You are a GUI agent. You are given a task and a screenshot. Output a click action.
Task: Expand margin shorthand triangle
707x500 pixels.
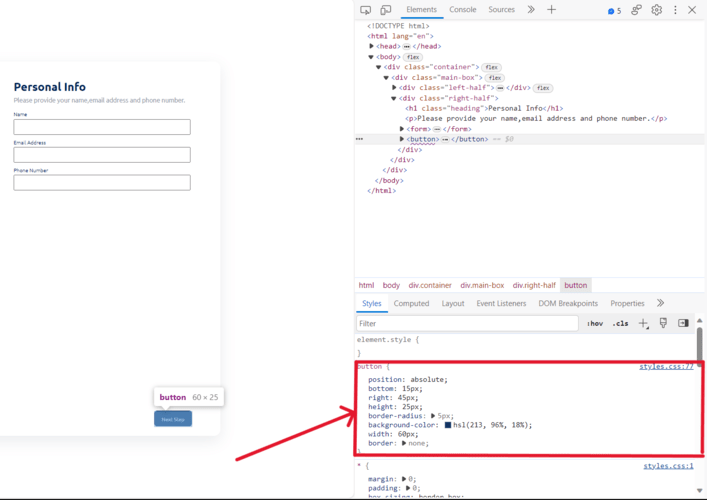(x=404, y=479)
